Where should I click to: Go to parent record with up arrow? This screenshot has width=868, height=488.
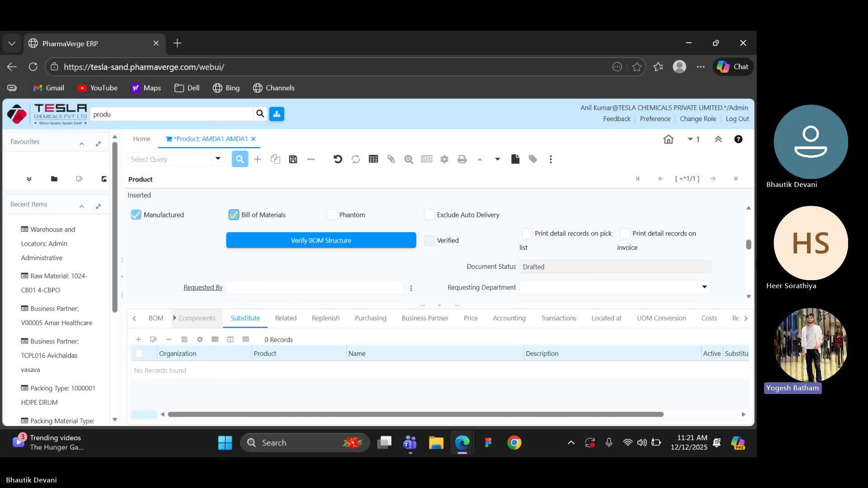click(480, 159)
